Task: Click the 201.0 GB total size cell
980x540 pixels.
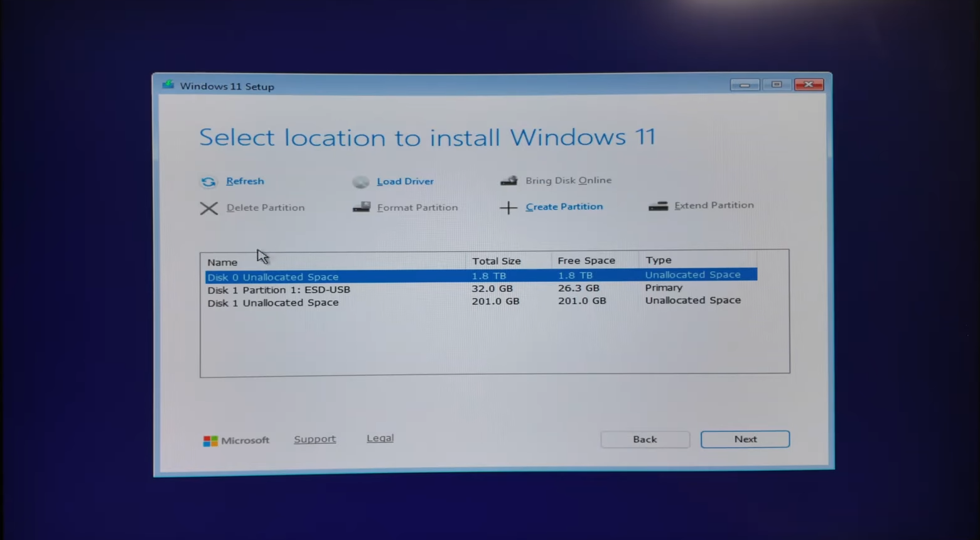Action: tap(495, 301)
